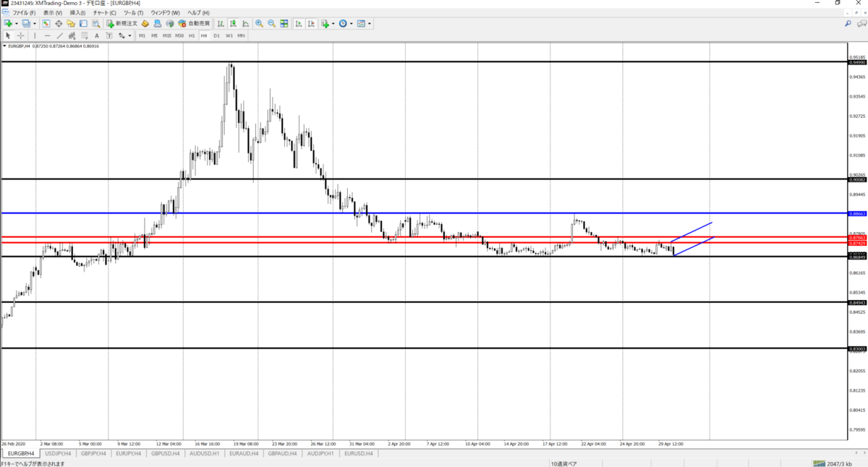Set timeframe to M15
Image resolution: width=868 pixels, height=467 pixels.
[167, 35]
